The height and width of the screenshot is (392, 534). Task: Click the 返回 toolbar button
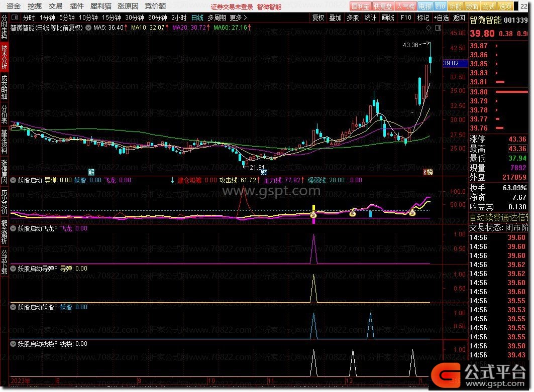pos(459,18)
